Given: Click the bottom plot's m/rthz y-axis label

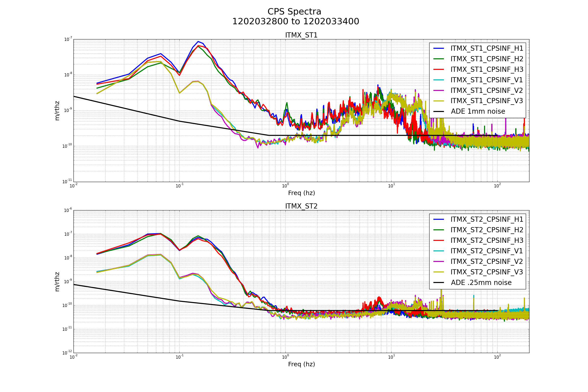Looking at the screenshot, I should [57, 282].
